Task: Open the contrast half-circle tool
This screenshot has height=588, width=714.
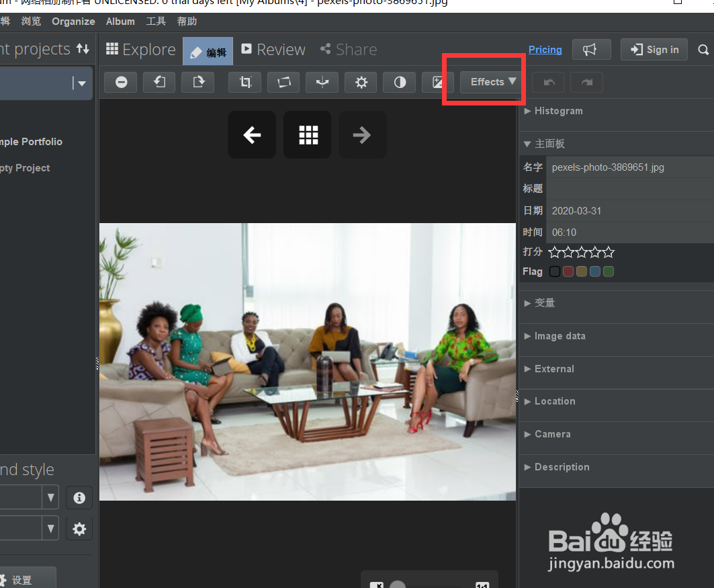Action: 400,83
